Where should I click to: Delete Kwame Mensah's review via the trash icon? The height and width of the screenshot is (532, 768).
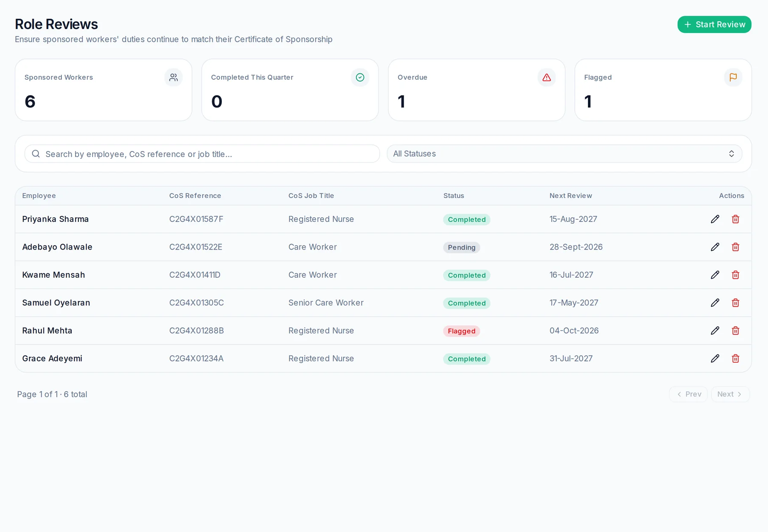coord(736,275)
